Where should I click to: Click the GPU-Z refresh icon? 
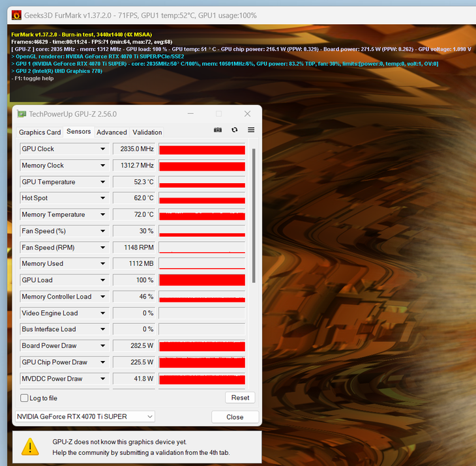pyautogui.click(x=234, y=130)
